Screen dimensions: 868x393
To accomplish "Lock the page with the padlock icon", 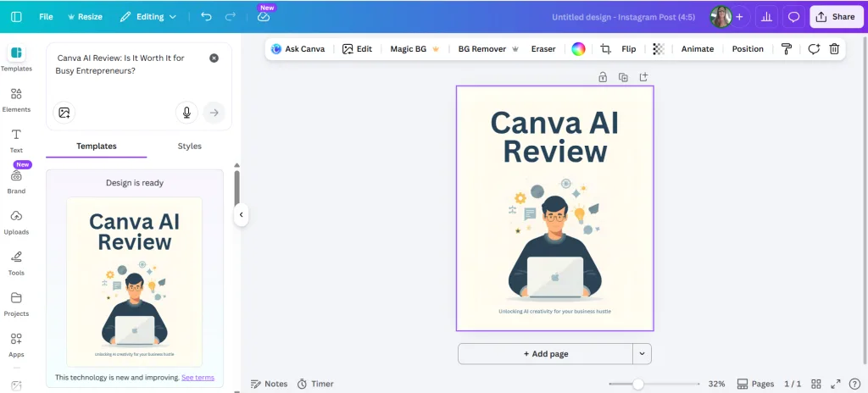I will tap(603, 77).
